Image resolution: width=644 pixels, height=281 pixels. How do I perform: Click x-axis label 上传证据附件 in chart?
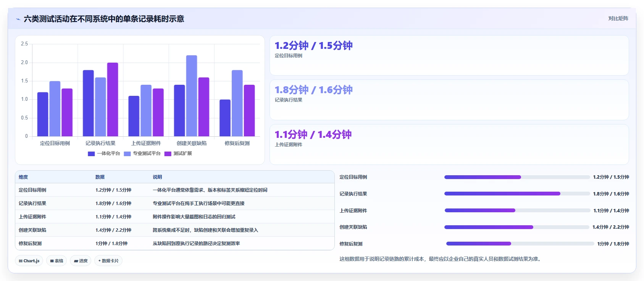(146, 143)
